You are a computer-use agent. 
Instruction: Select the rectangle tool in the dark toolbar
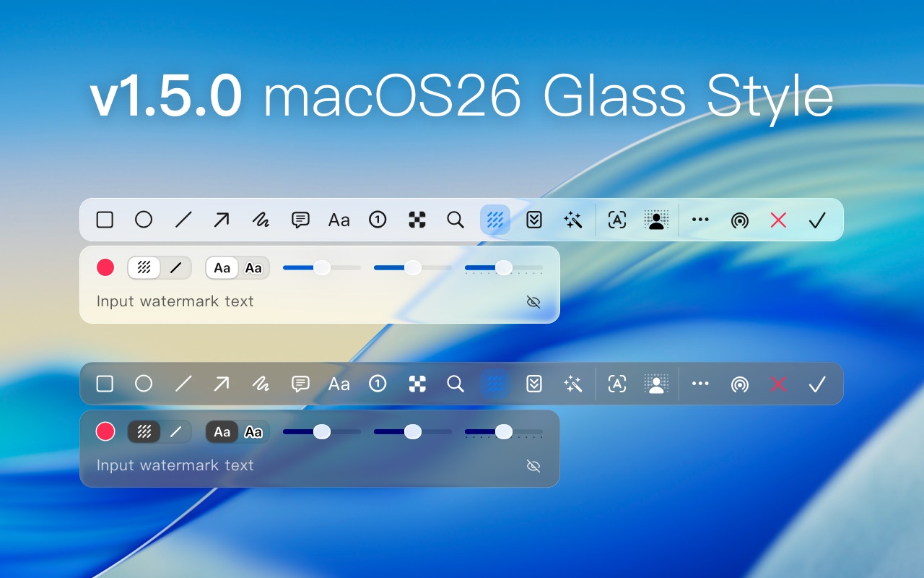[x=105, y=384]
